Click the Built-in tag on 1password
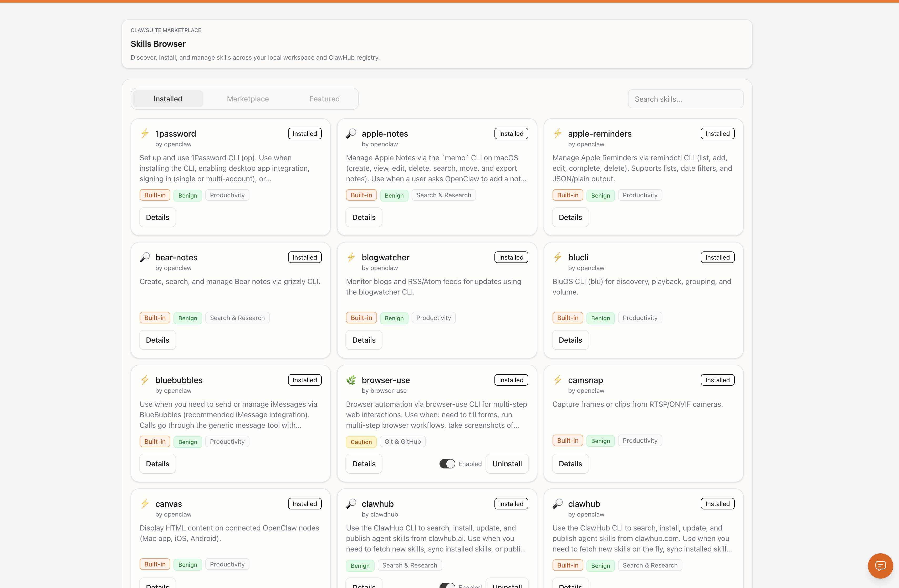Screen dimensions: 899x588 click(x=155, y=195)
